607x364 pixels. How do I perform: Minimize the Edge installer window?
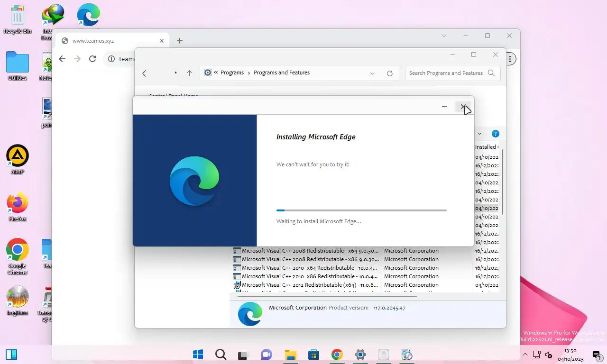pyautogui.click(x=444, y=107)
